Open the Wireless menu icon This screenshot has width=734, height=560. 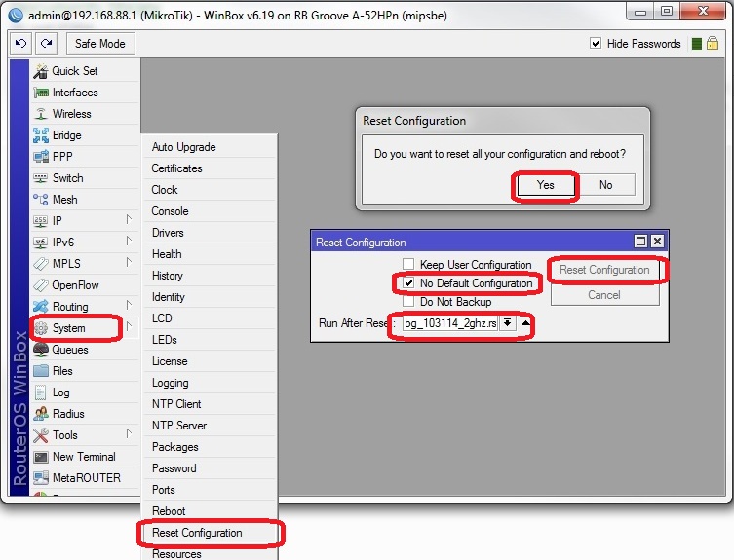coord(41,114)
